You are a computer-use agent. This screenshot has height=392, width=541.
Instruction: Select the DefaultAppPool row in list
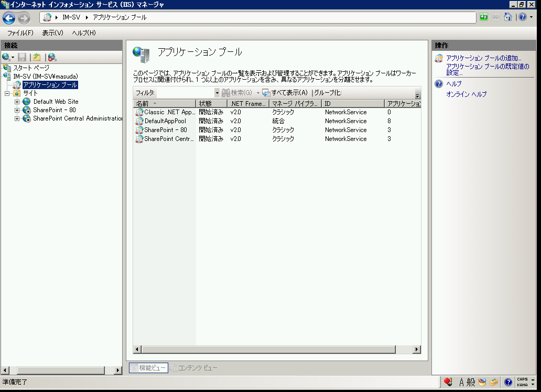click(x=165, y=121)
